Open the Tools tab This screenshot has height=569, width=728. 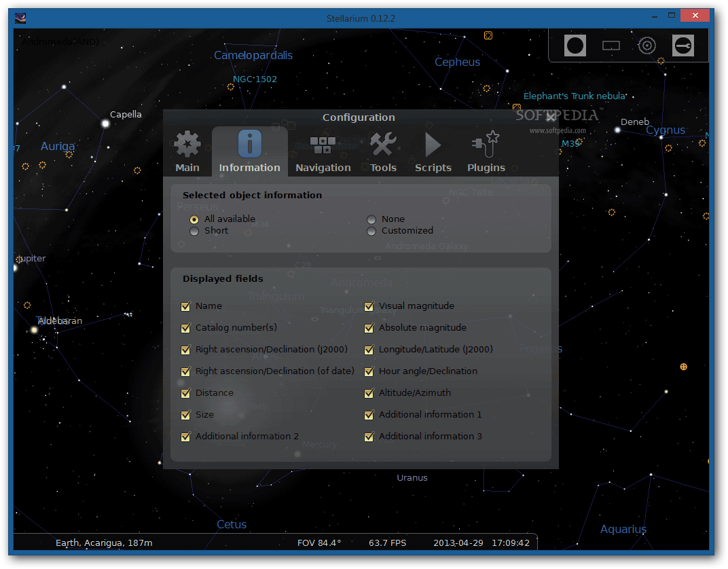pos(383,152)
